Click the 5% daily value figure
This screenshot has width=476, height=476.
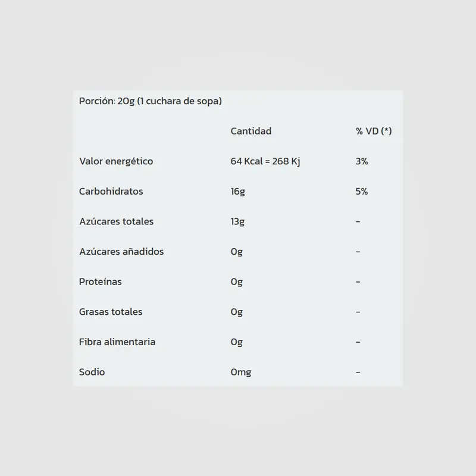click(x=362, y=192)
